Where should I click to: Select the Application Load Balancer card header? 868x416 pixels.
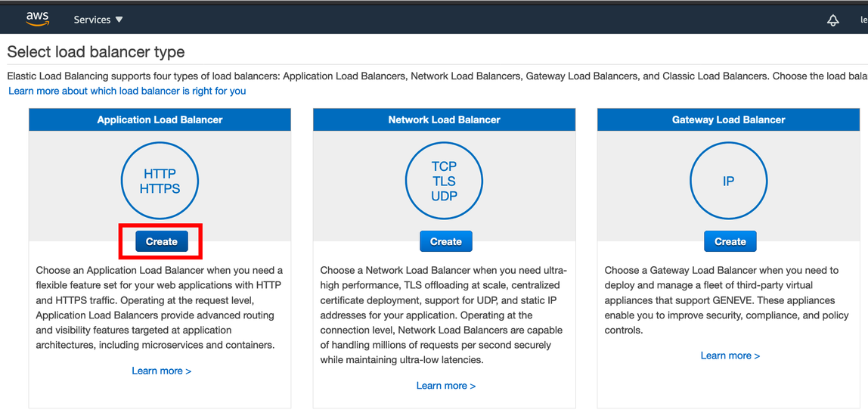[160, 120]
